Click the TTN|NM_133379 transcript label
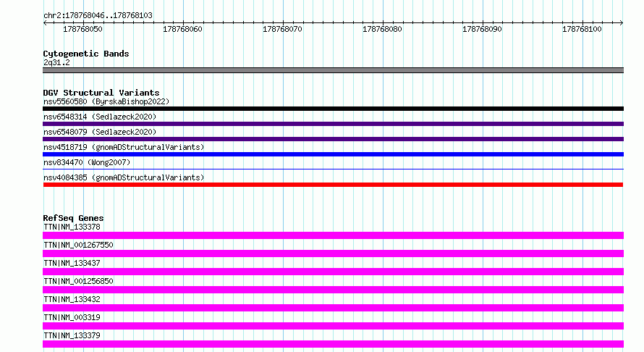The image size is (644, 352). pos(72,335)
